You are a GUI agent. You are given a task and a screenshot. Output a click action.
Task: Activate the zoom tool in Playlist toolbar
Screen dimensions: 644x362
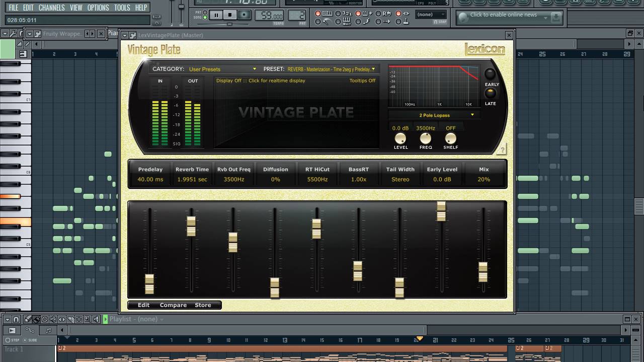coord(88,319)
